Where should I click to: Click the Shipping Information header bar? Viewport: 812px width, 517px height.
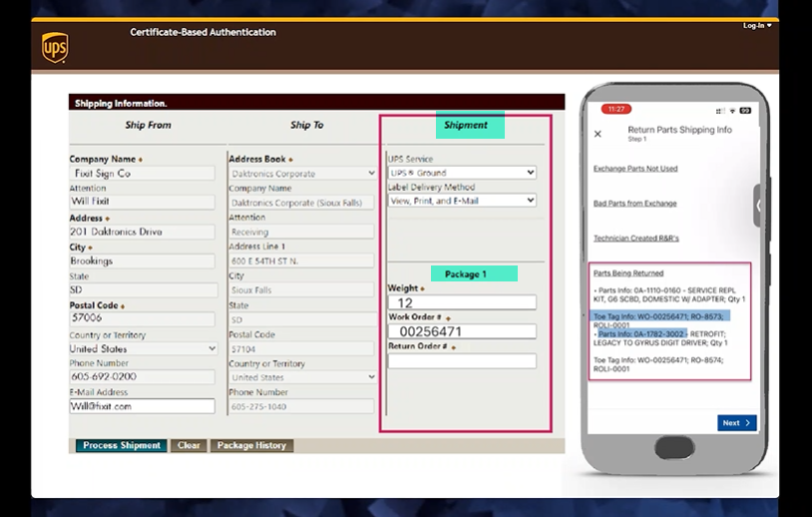pos(316,103)
